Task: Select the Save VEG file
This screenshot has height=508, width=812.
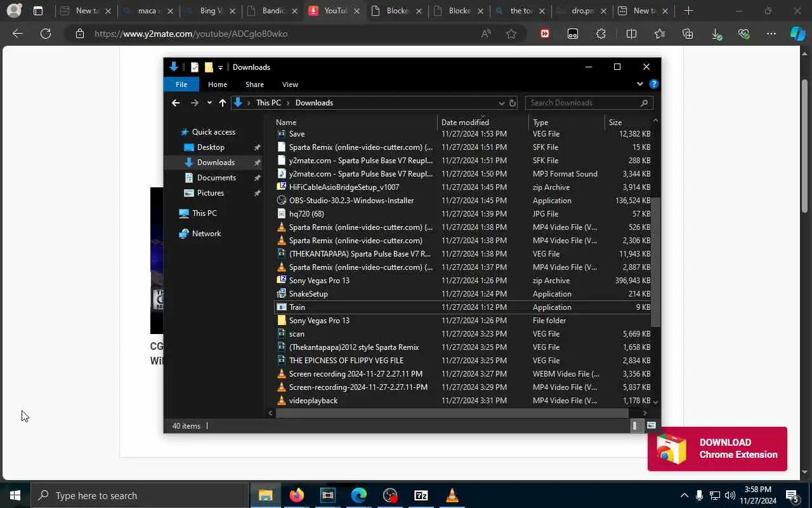Action: (463, 134)
